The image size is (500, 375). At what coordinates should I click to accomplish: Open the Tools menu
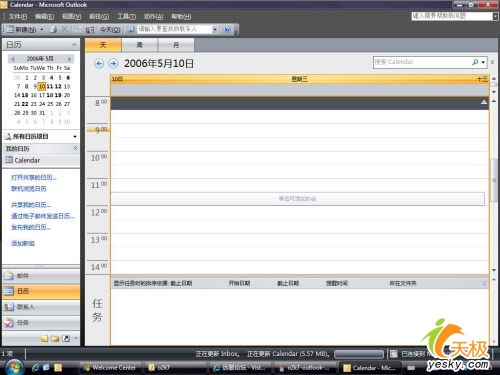click(126, 16)
